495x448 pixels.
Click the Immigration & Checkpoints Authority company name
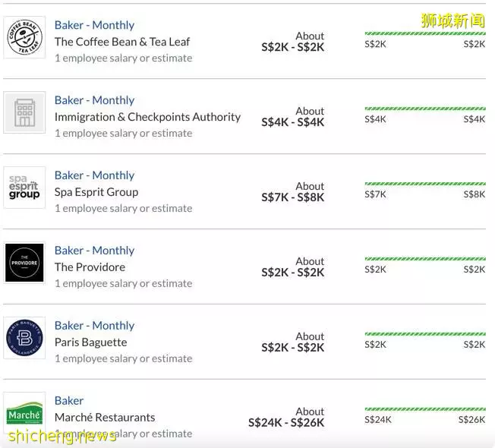(147, 117)
